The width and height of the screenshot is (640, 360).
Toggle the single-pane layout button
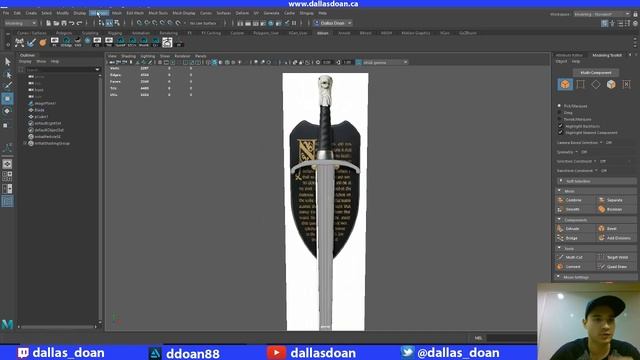[7, 164]
